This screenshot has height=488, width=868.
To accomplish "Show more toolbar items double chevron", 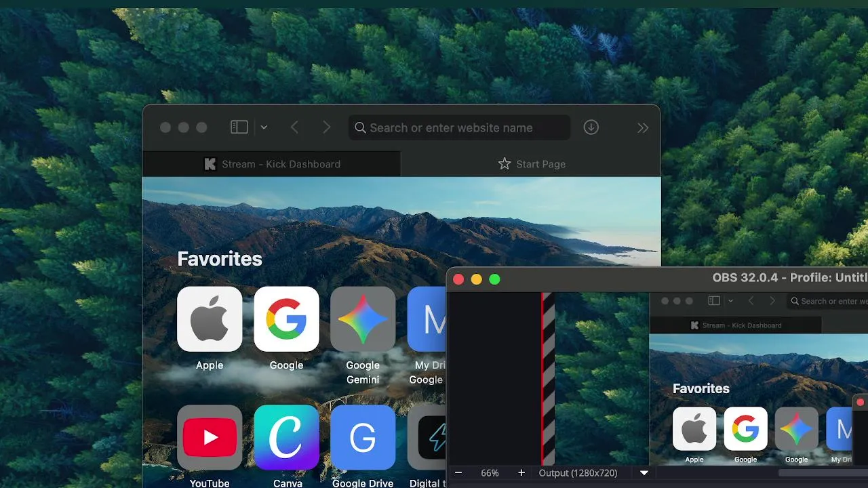I will click(643, 127).
